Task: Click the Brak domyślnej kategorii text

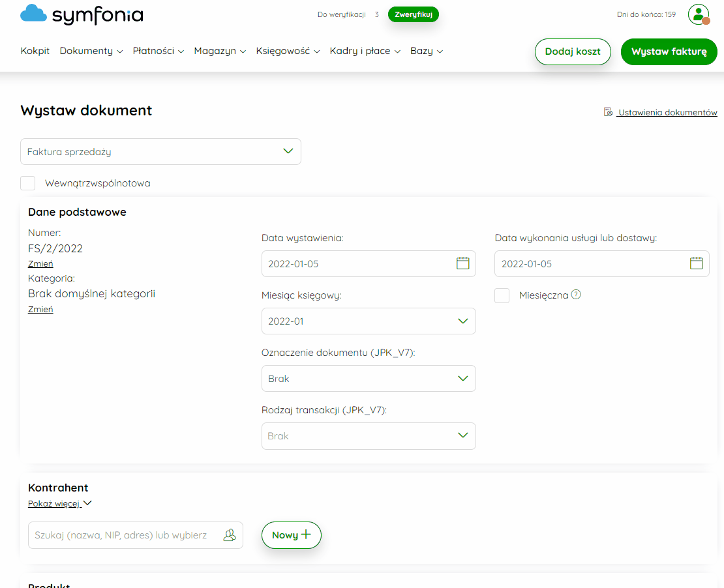Action: [91, 293]
